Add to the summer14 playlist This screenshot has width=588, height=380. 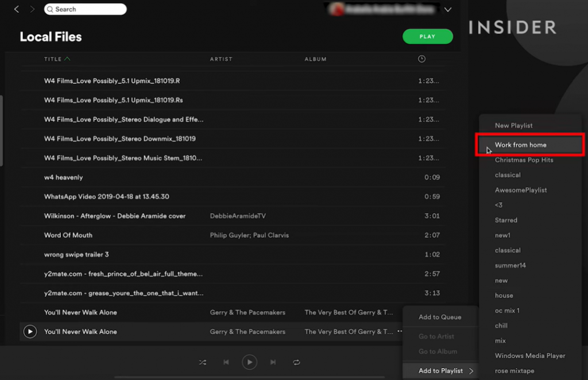510,265
